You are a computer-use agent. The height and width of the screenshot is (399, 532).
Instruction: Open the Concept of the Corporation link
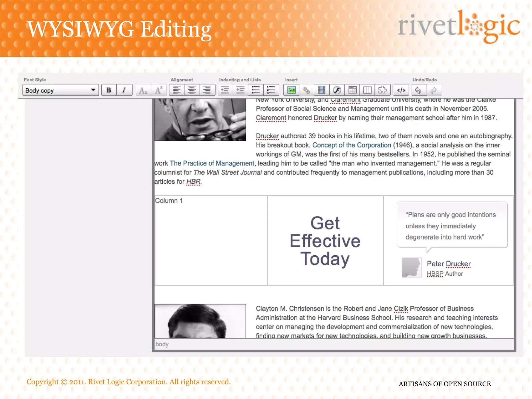[x=351, y=145]
